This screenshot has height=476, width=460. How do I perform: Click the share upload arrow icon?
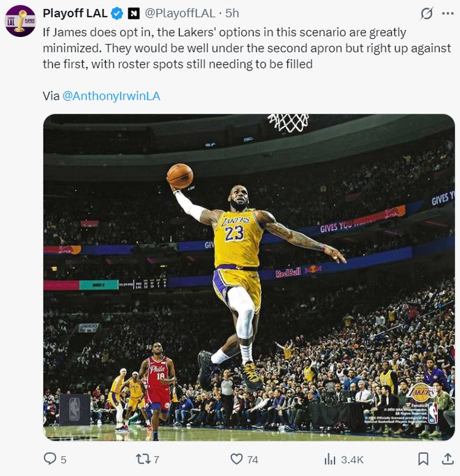[447, 459]
